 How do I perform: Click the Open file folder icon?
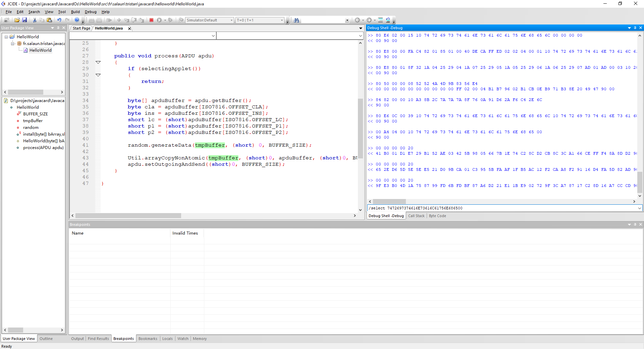click(17, 20)
